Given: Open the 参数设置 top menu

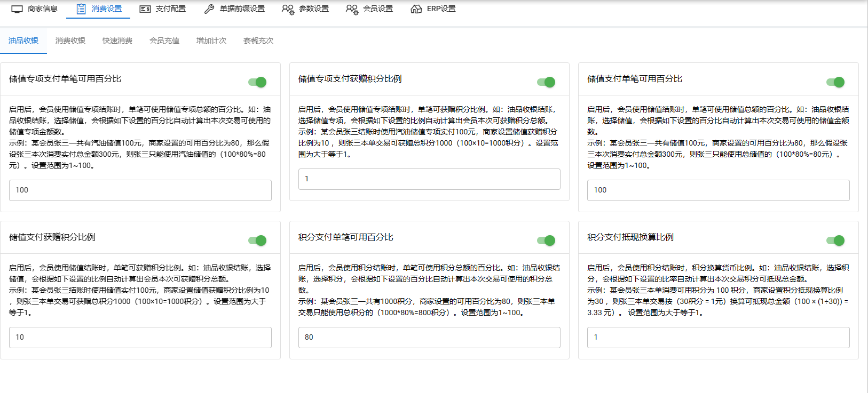Looking at the screenshot, I should 305,9.
